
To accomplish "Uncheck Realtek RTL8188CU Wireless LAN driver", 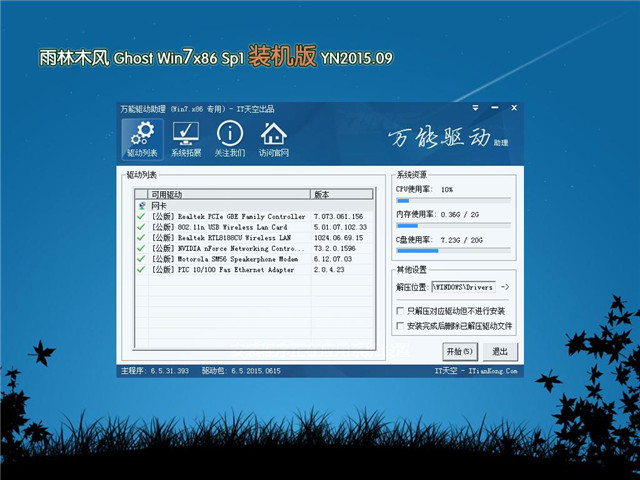I will (141, 238).
